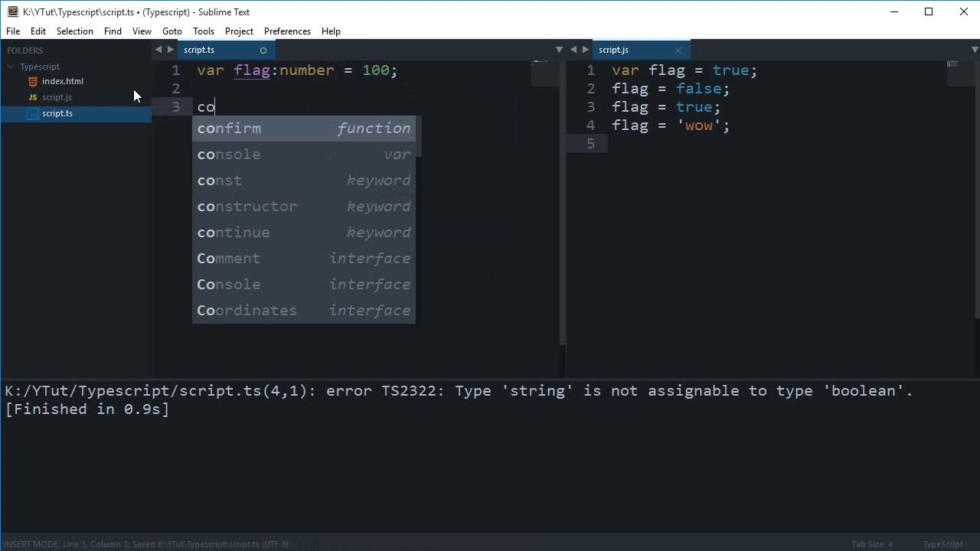Open the Preferences menu

287,31
